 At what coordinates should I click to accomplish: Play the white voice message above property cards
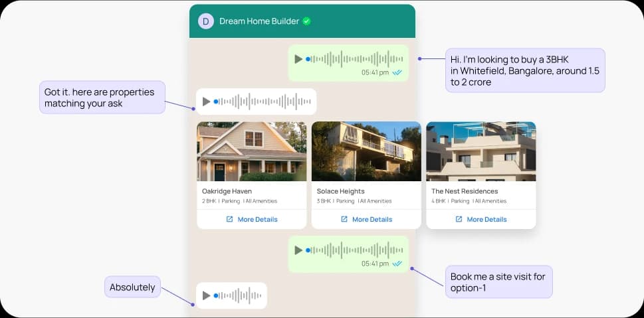click(207, 102)
